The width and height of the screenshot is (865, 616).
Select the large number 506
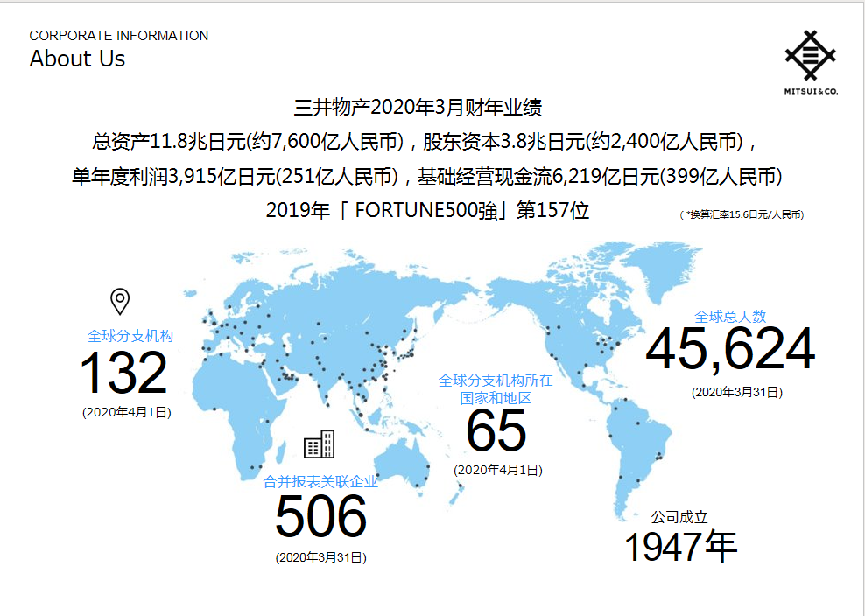point(320,517)
